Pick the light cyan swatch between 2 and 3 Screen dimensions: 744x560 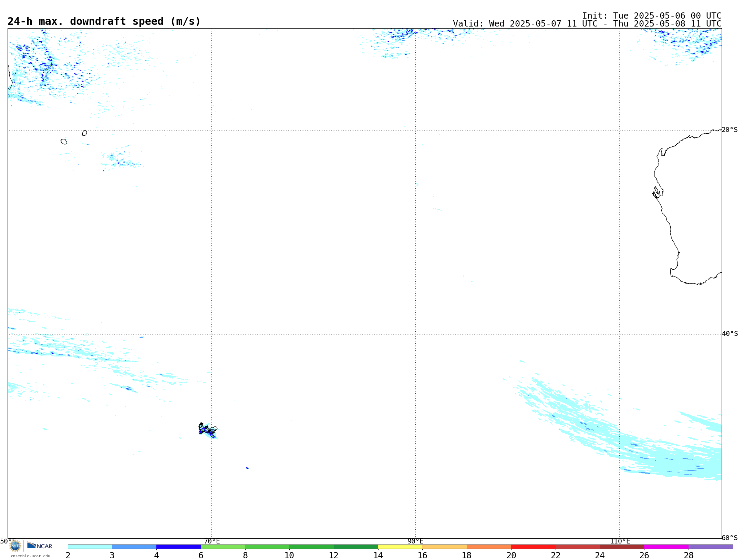[90, 547]
